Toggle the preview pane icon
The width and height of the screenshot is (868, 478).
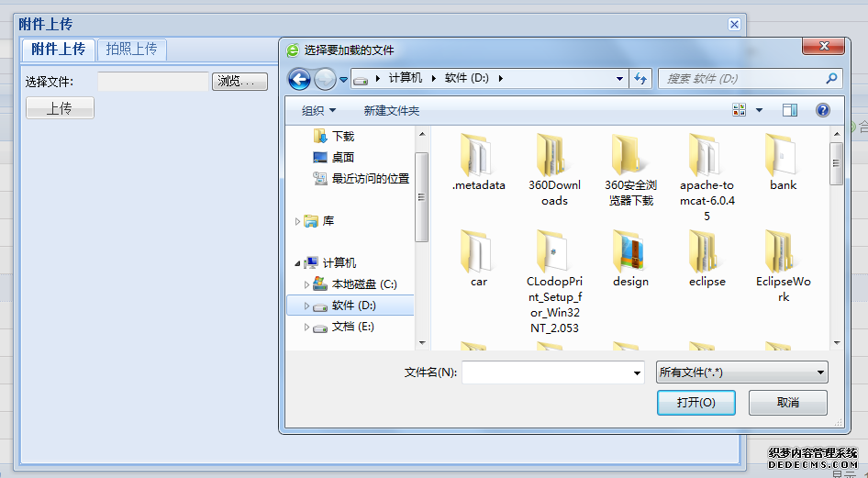(x=790, y=110)
